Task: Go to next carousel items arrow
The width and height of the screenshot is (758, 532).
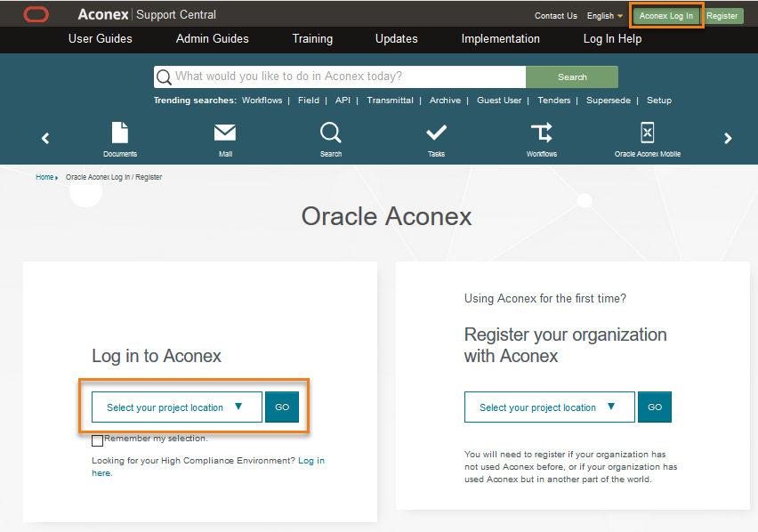Action: coord(728,139)
